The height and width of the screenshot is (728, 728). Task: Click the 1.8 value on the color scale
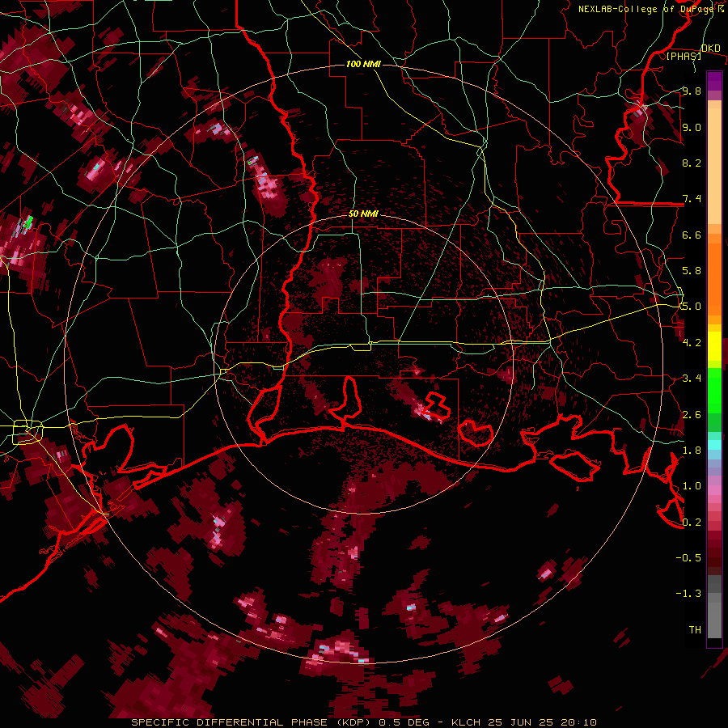692,451
